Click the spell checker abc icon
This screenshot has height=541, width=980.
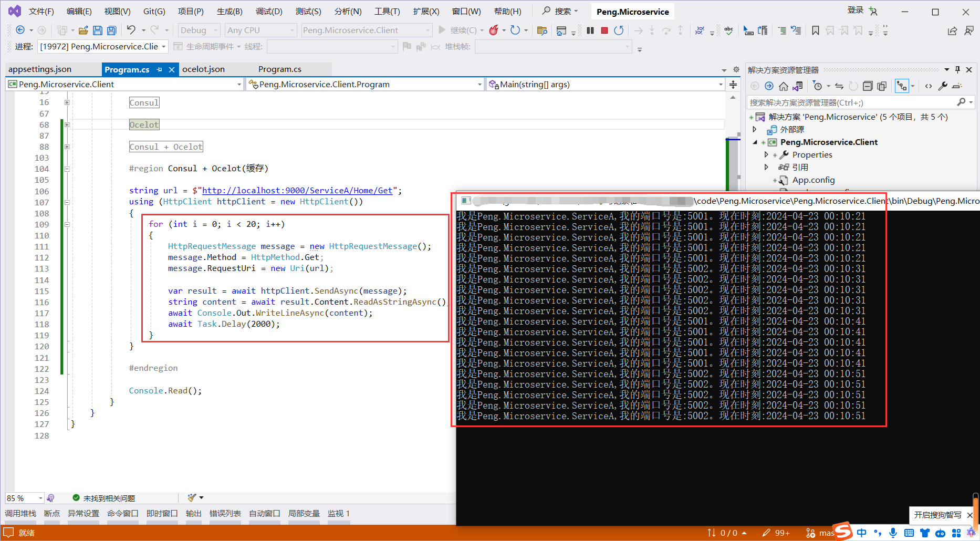click(728, 30)
